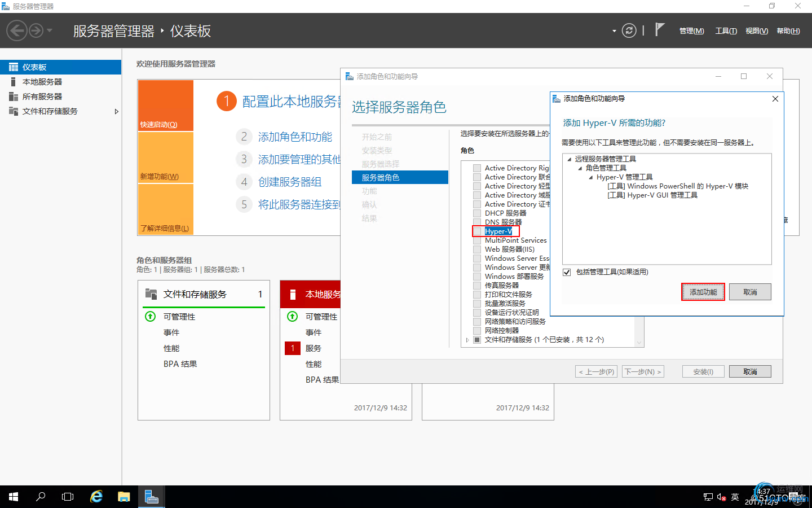Close the 添加 Hyper-V 所需的功能 popup with X
812x508 pixels.
[775, 99]
